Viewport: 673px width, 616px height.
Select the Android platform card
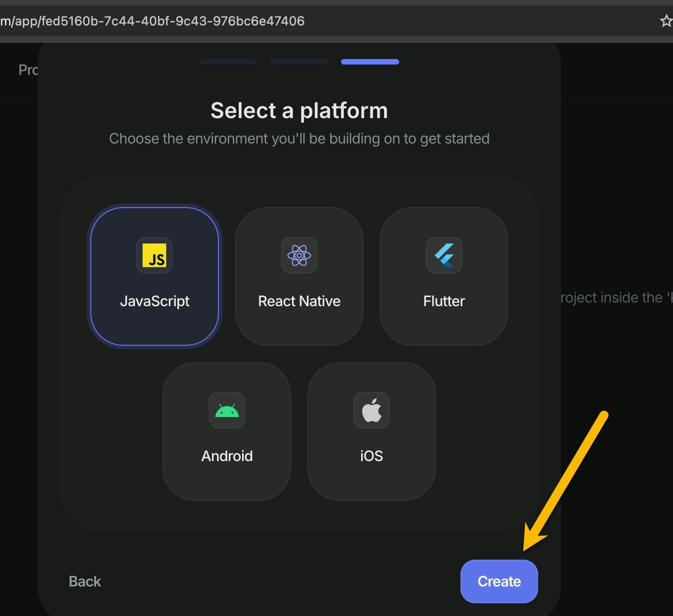(227, 432)
